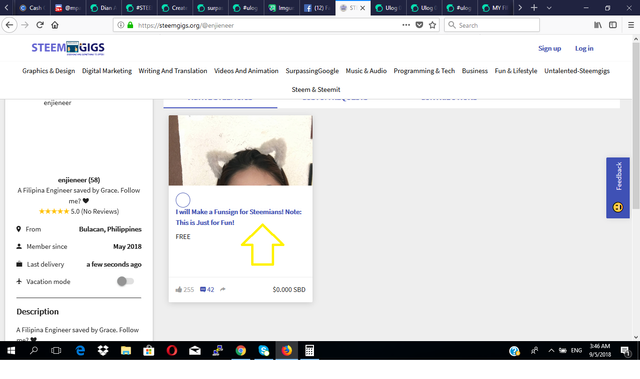Open Windows taskbar search icon

(x=34, y=350)
